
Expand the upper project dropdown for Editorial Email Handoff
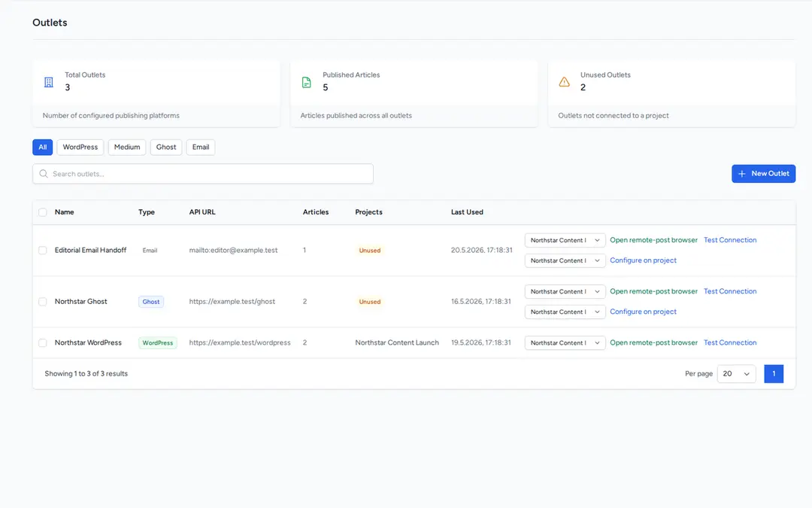click(x=565, y=240)
